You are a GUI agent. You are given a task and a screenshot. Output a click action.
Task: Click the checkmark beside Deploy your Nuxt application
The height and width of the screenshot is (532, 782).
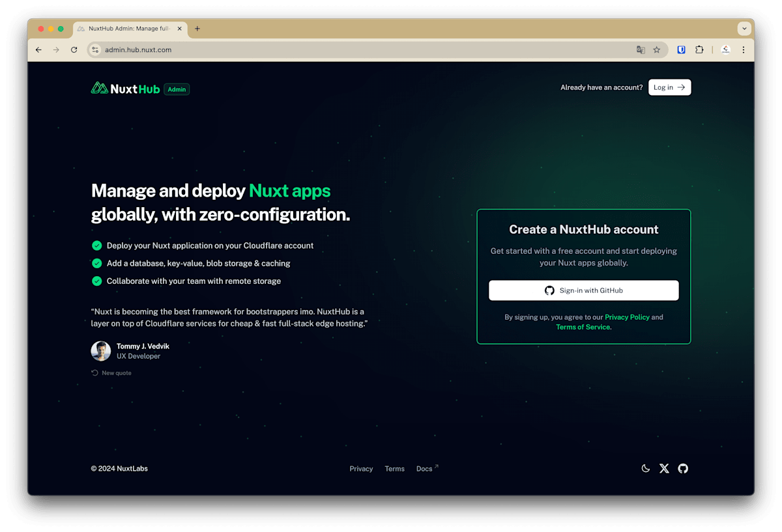[96, 245]
